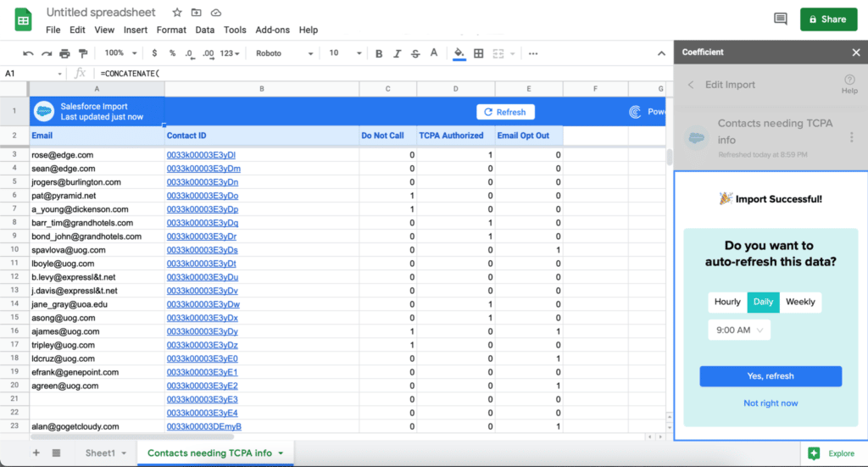Click the move to folder icon
This screenshot has width=868, height=467.
196,12
